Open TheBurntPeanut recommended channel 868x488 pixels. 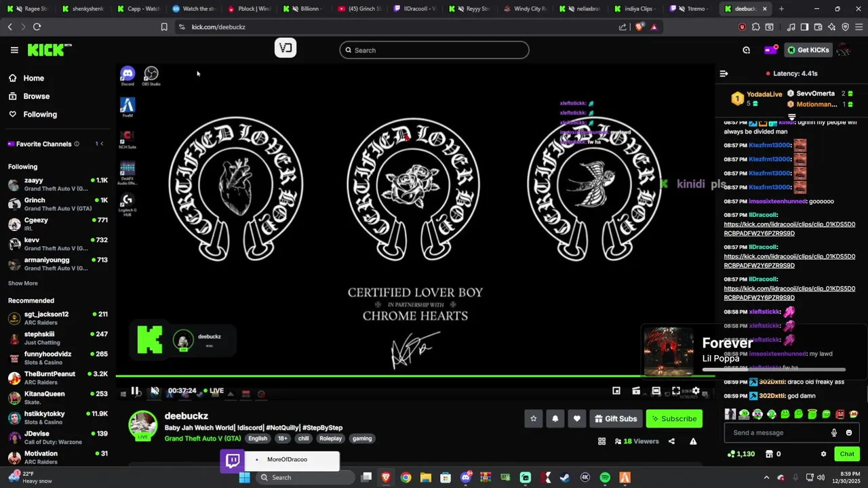(x=58, y=378)
